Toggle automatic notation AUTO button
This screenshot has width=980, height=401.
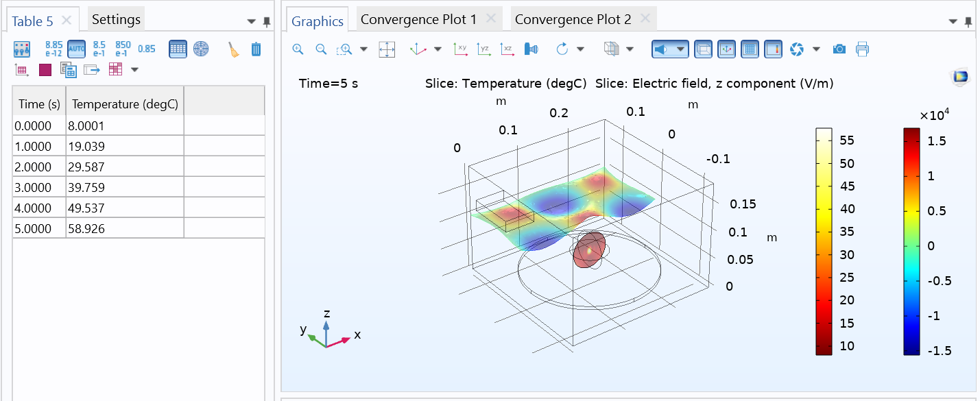pyautogui.click(x=76, y=49)
